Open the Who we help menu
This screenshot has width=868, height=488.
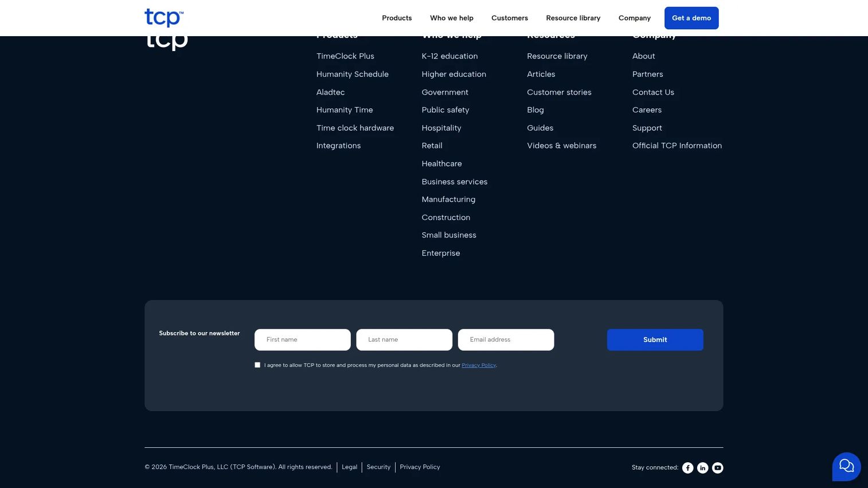point(452,18)
